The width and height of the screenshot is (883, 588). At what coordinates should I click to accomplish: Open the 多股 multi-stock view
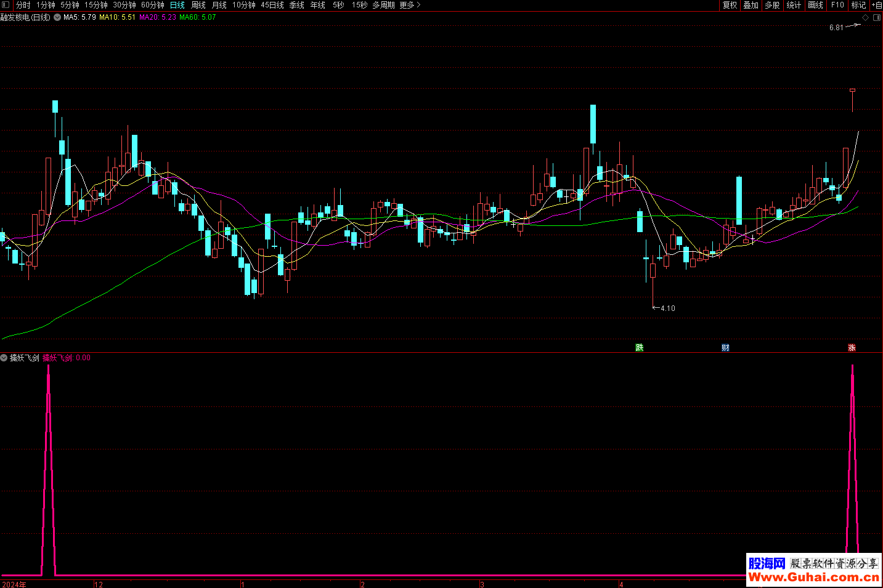tap(773, 5)
